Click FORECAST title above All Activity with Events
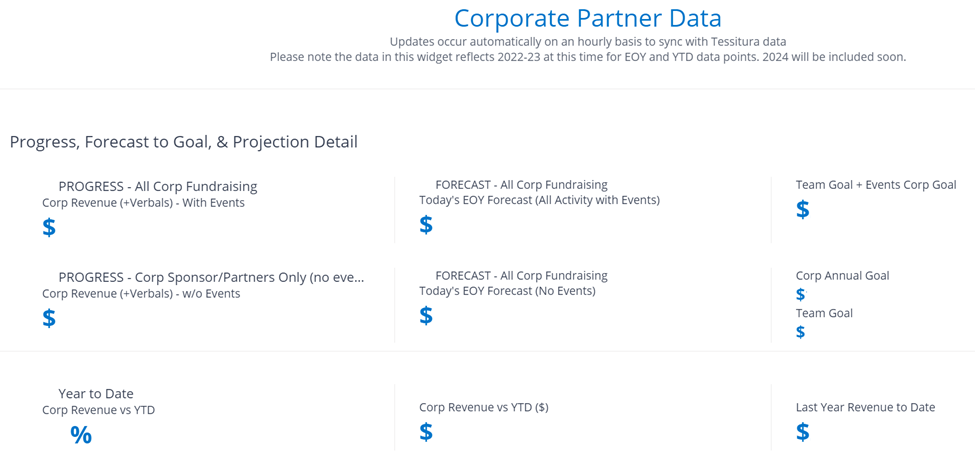This screenshot has height=469, width=975. pyautogui.click(x=521, y=185)
